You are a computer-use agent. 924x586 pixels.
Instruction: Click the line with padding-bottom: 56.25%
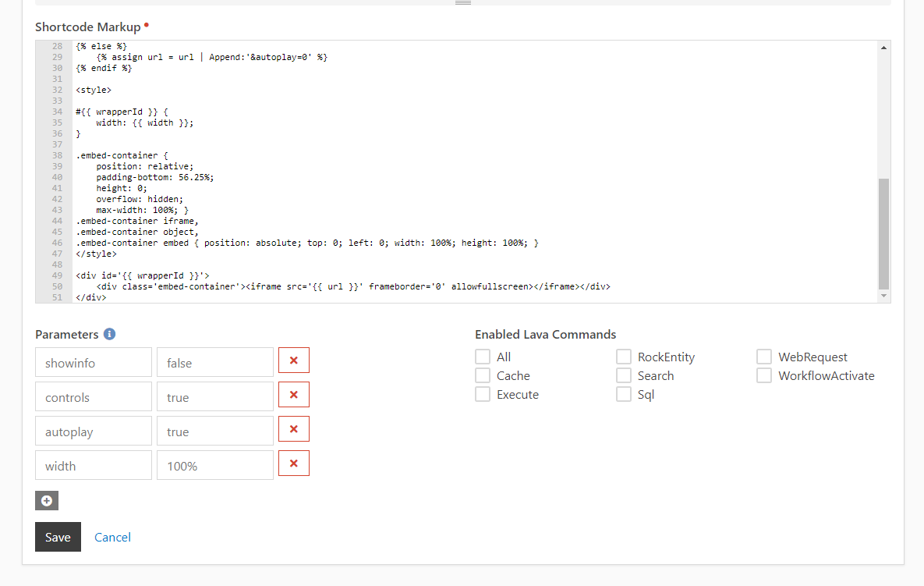pyautogui.click(x=155, y=177)
